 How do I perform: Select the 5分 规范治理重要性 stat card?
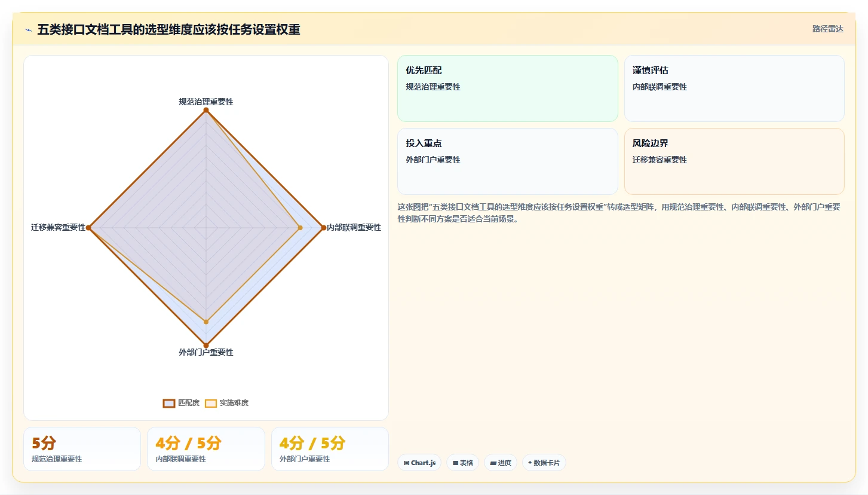82,449
